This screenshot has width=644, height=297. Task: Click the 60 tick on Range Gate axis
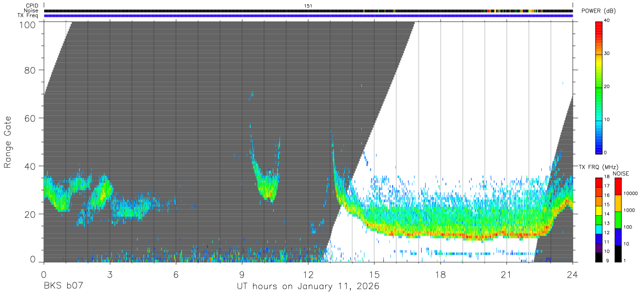[30, 118]
